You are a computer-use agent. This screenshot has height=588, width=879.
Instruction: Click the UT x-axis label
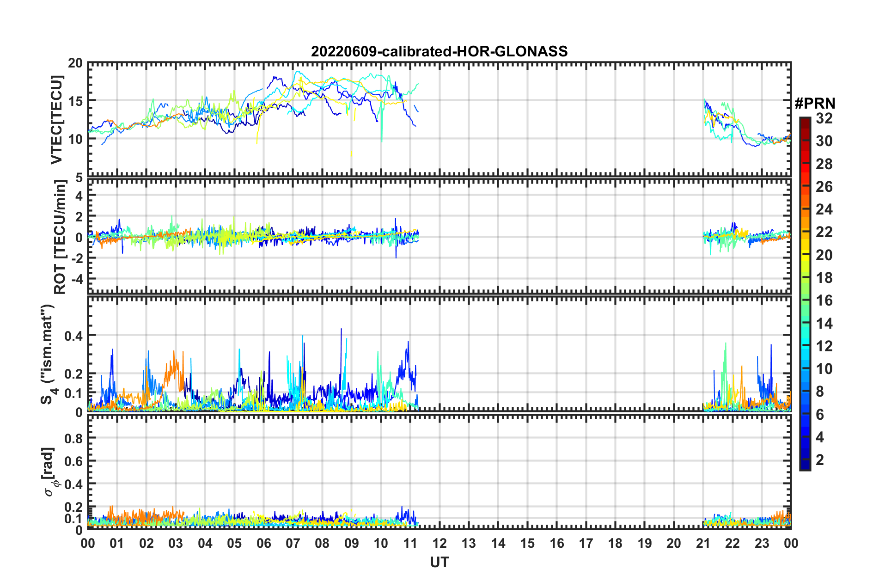point(439,562)
